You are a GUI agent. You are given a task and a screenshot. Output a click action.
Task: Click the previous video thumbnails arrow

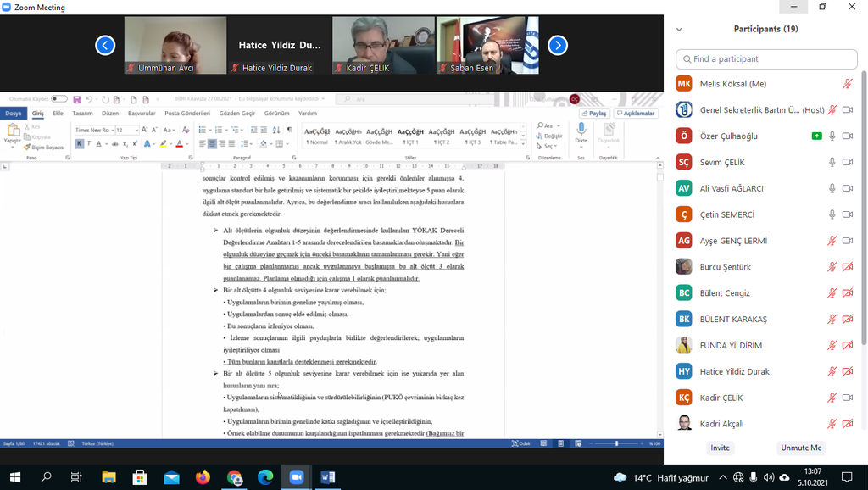pos(105,45)
